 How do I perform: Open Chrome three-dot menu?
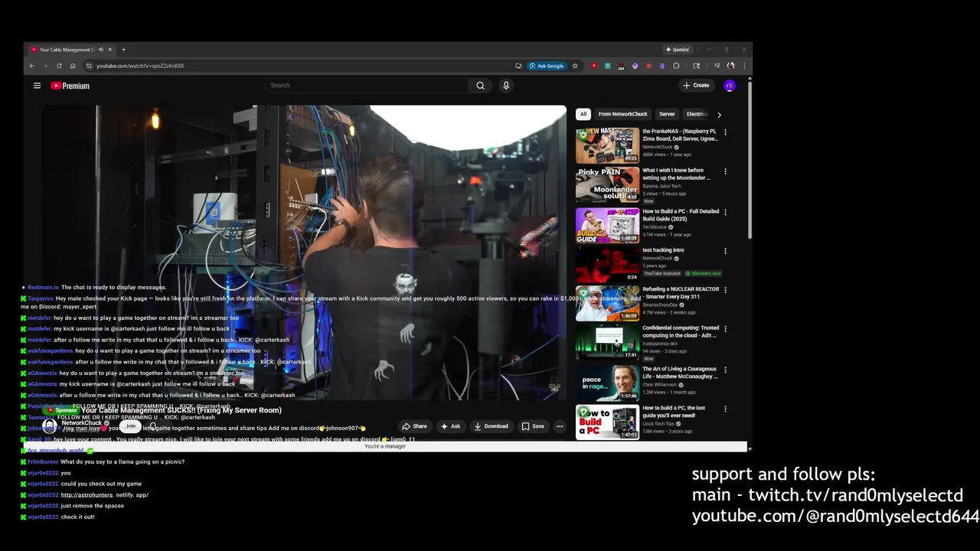click(744, 66)
